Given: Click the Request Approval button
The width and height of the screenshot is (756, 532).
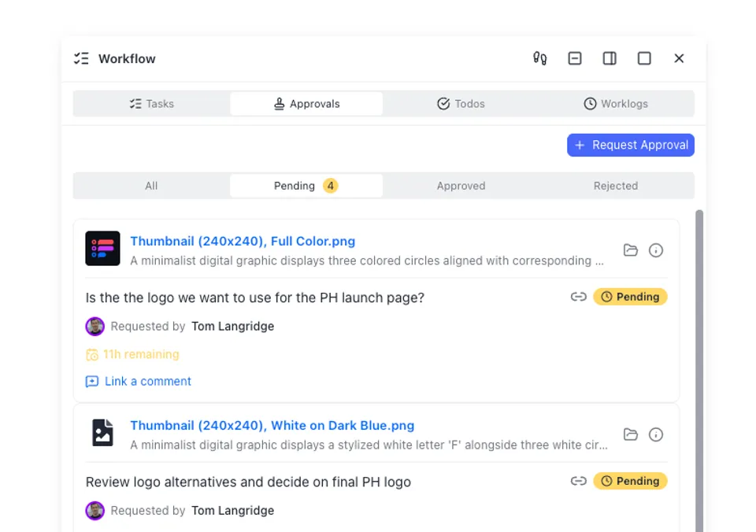Looking at the screenshot, I should pyautogui.click(x=630, y=145).
